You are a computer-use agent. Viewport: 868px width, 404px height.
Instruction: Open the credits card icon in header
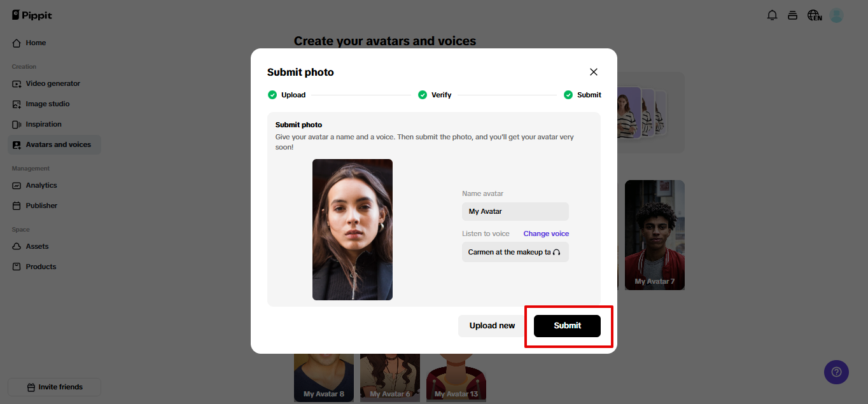[x=792, y=15]
